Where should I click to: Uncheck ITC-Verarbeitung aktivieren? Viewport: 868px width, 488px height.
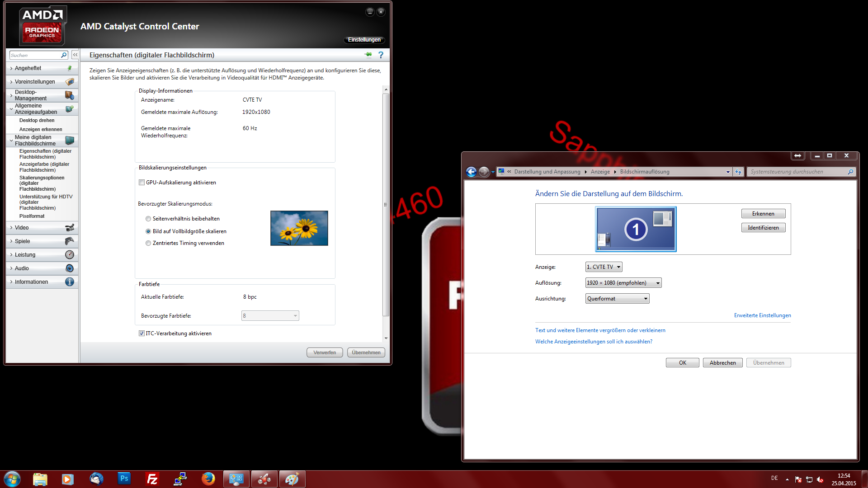tap(142, 333)
